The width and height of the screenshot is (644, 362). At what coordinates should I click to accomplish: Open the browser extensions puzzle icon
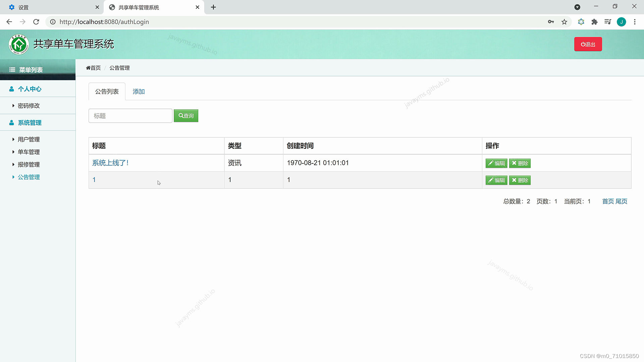click(x=594, y=22)
